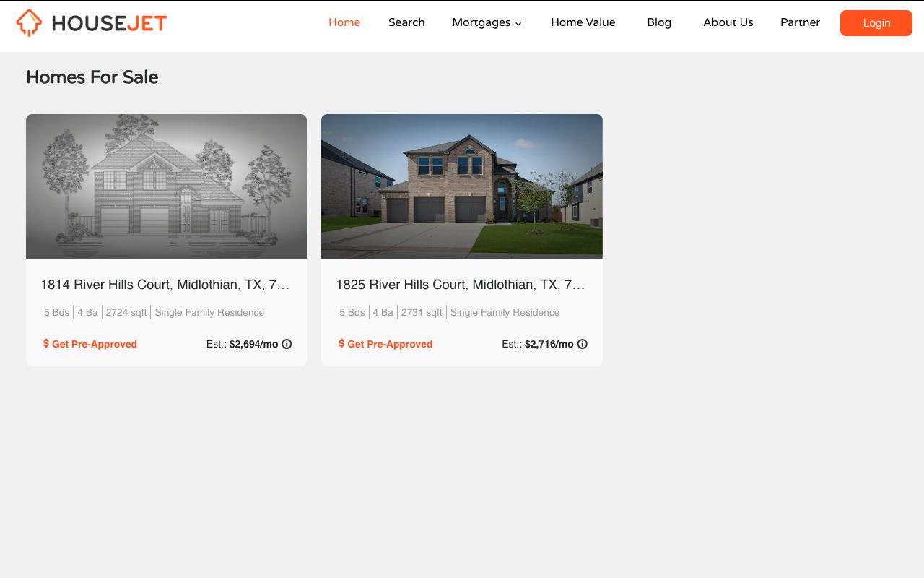This screenshot has height=578, width=924.
Task: Open the brick house photo for 1825 River Hills
Action: pos(462,186)
